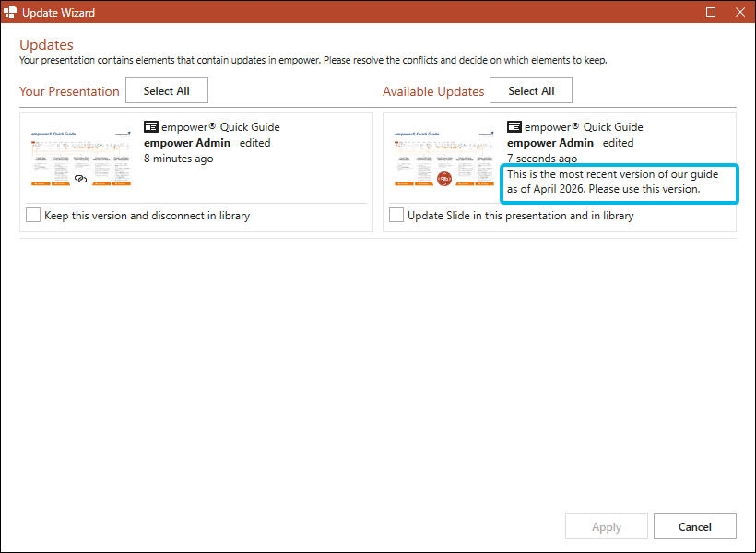
Task: Click the 'Your Presentation' column heading
Action: tap(69, 91)
